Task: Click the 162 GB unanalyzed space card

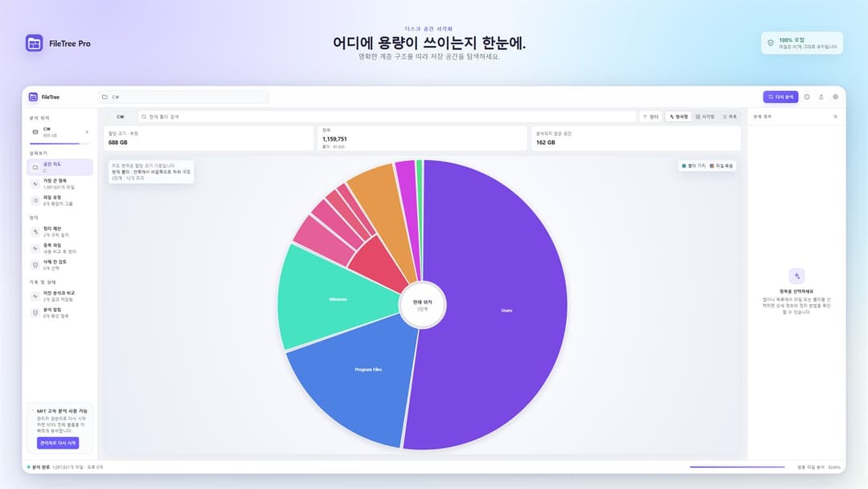Action: (636, 138)
